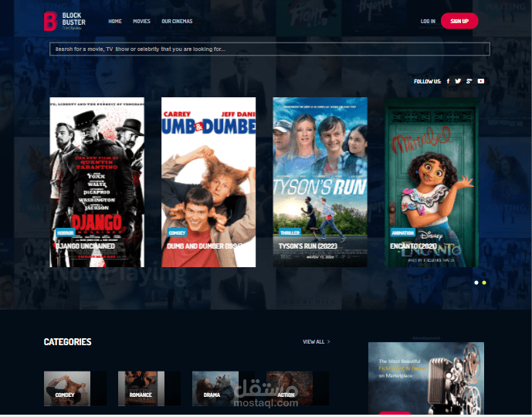Expand categories via View All chevron

pyautogui.click(x=328, y=341)
